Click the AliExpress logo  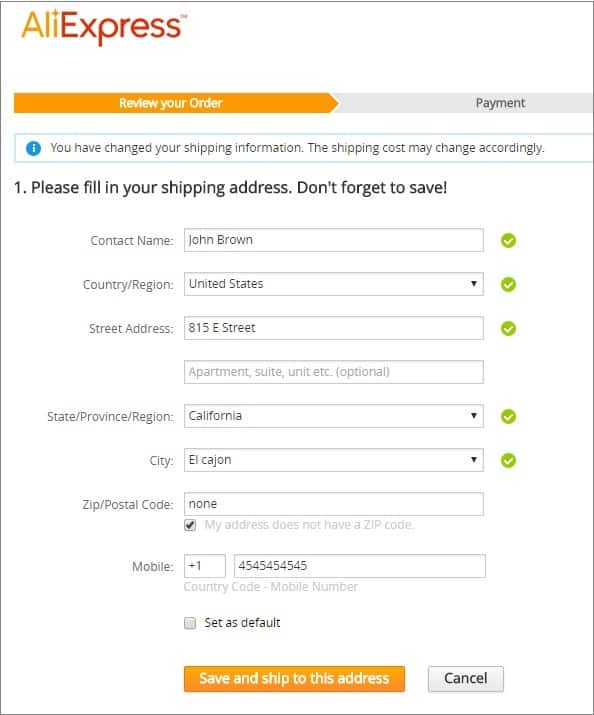pyautogui.click(x=104, y=27)
